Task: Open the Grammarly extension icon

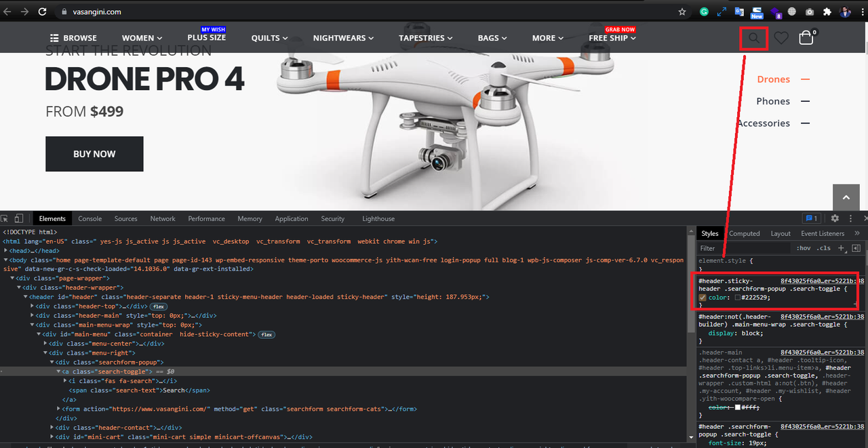Action: 705,12
